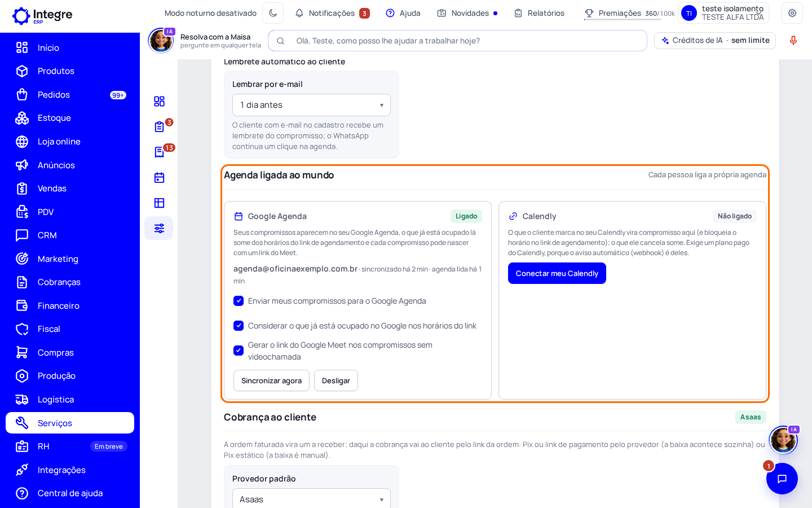This screenshot has width=812, height=508.
Task: Click Conectar meu Calendly button
Action: click(557, 273)
